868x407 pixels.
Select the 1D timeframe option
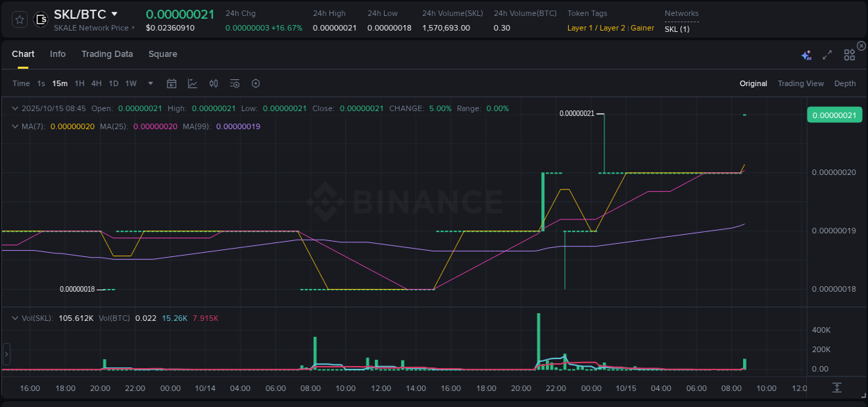(113, 83)
